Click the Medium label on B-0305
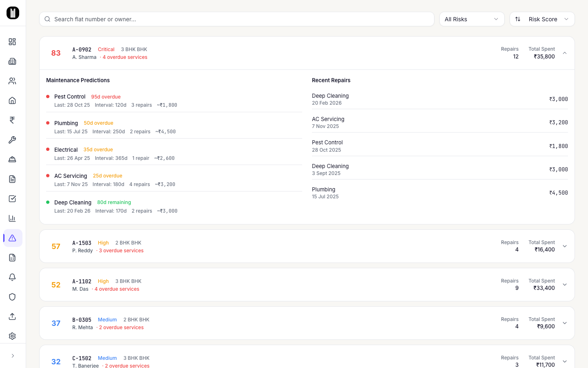The height and width of the screenshot is (368, 588). (107, 320)
